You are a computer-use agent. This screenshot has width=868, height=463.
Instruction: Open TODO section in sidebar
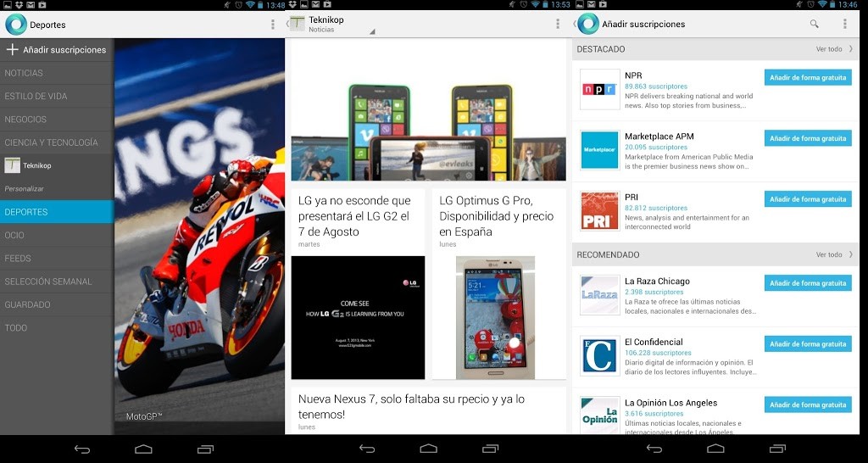[x=57, y=328]
